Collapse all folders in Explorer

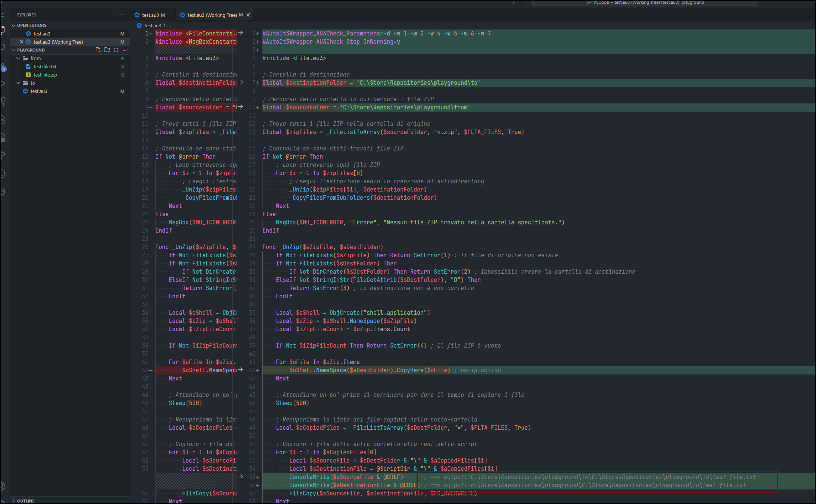point(125,50)
